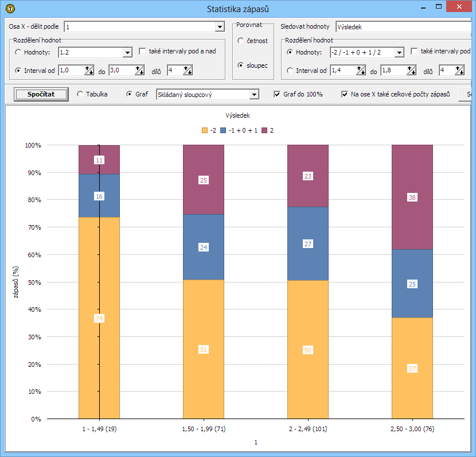Click the blue segment labeled 24
The width and height of the screenshot is (476, 457).
click(204, 247)
